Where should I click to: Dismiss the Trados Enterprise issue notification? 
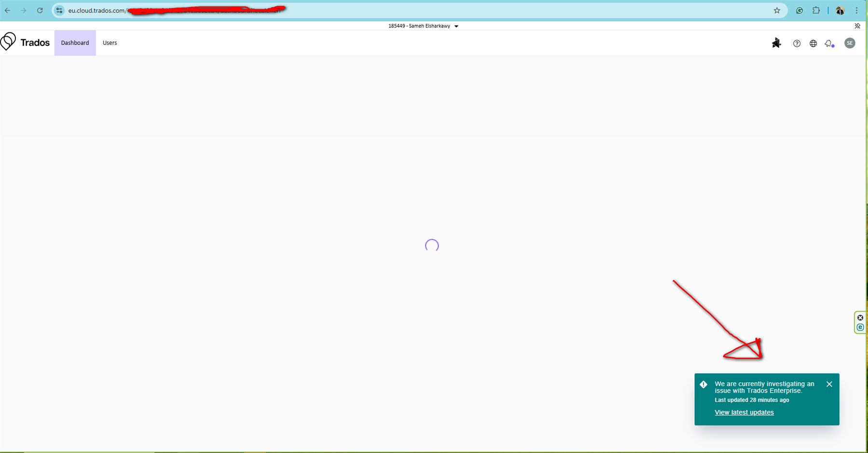click(x=829, y=384)
